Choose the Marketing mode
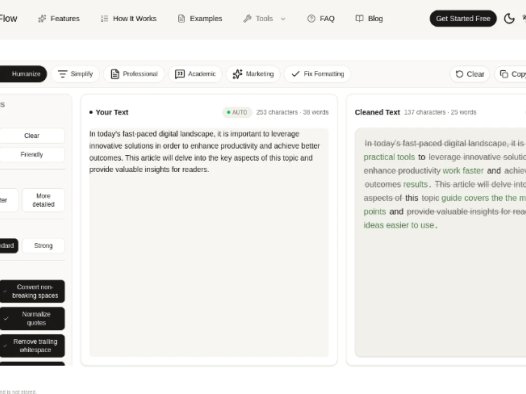The height and width of the screenshot is (394, 526). (x=253, y=74)
